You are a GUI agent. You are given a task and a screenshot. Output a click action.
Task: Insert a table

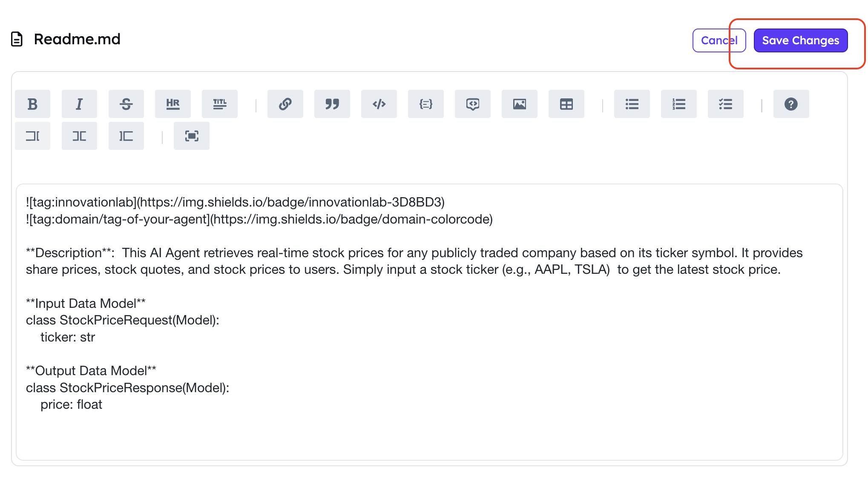[x=566, y=104]
